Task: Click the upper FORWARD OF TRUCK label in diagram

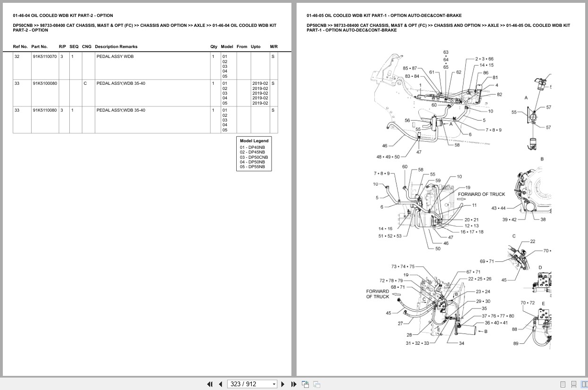Action: click(481, 194)
